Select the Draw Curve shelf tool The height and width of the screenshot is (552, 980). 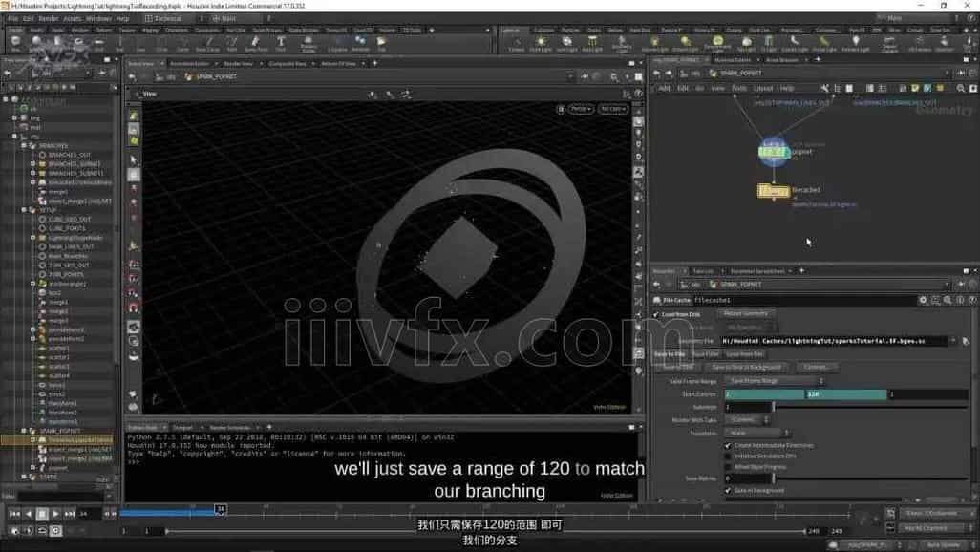click(207, 43)
